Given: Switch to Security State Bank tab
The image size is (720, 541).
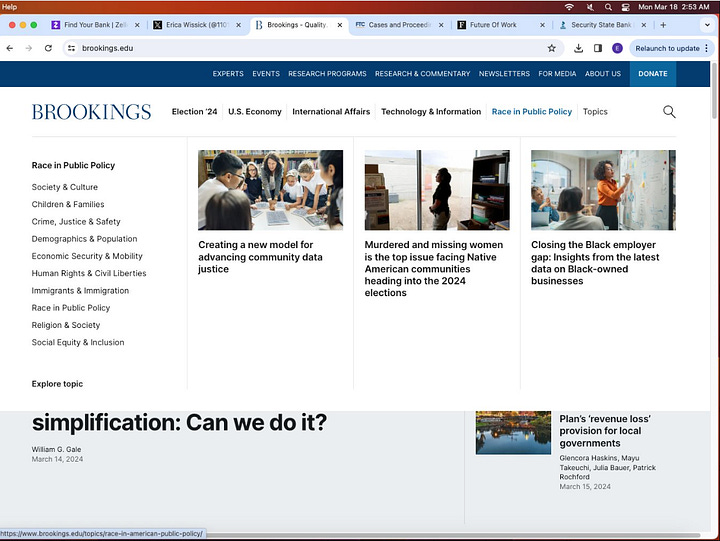Looking at the screenshot, I should pos(601,25).
